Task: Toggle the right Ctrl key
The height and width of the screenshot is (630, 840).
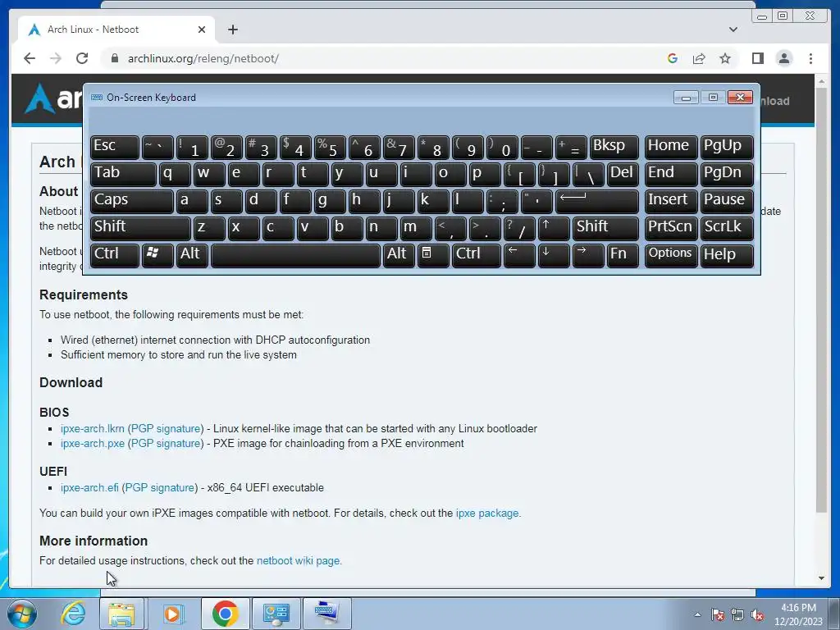Action: (x=477, y=255)
